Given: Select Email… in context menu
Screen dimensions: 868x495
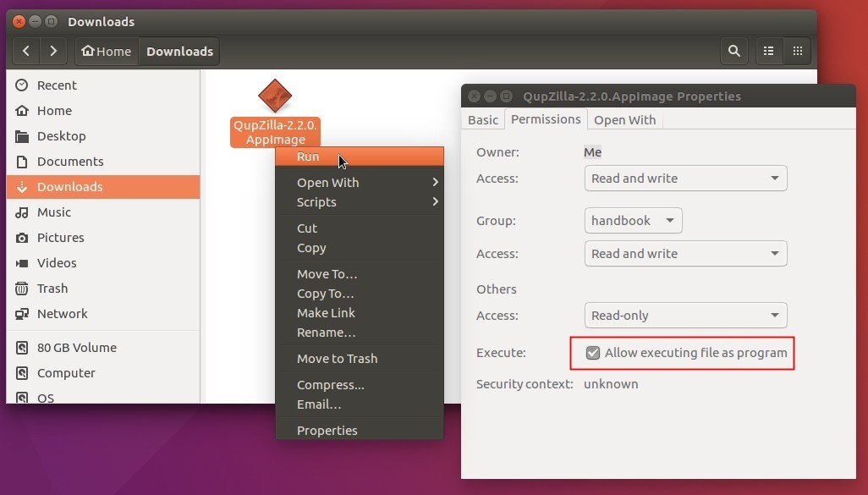Looking at the screenshot, I should tap(360, 404).
